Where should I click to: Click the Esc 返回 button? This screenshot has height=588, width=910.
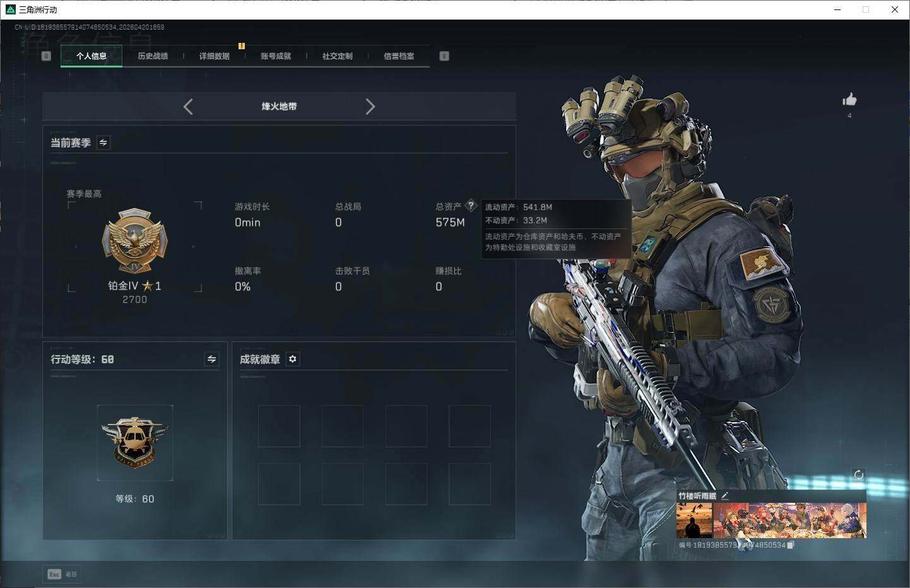(x=62, y=574)
